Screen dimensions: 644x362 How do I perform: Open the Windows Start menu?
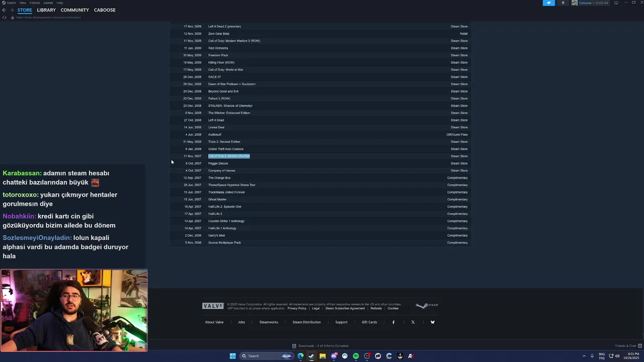point(232,356)
